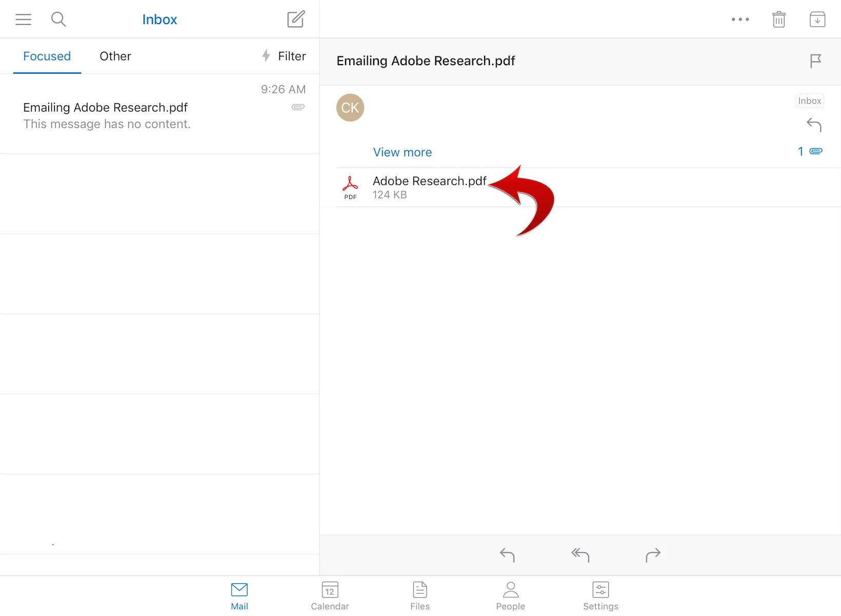Compose a new email
841x616 pixels.
(x=296, y=19)
